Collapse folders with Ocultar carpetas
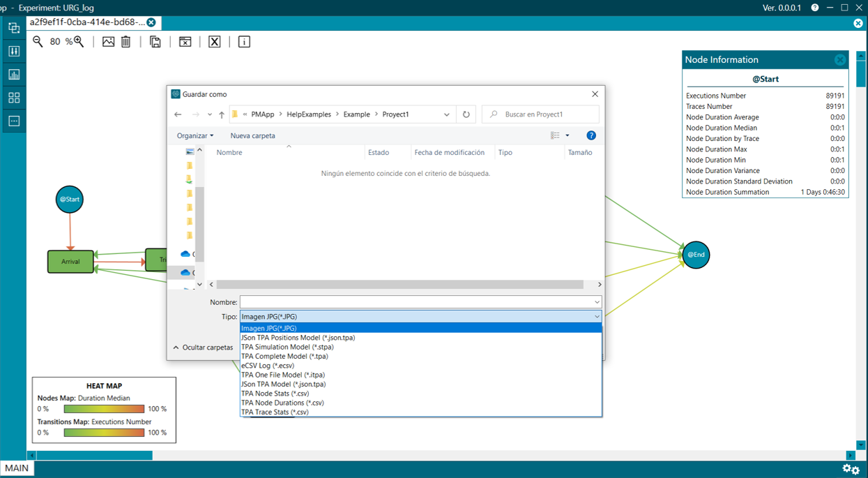Screen dimensions: 868x478 [203, 348]
